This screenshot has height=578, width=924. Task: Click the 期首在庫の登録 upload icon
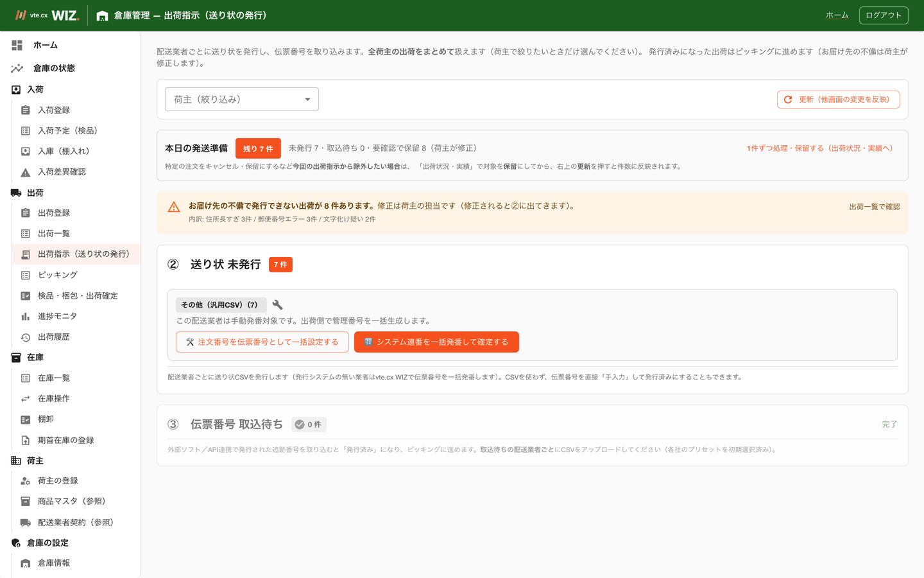click(x=26, y=440)
